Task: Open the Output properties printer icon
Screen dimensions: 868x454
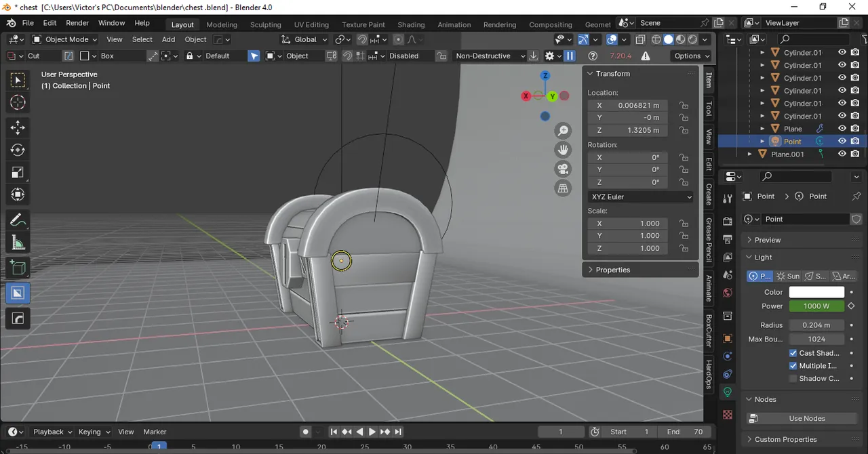Action: pyautogui.click(x=728, y=239)
